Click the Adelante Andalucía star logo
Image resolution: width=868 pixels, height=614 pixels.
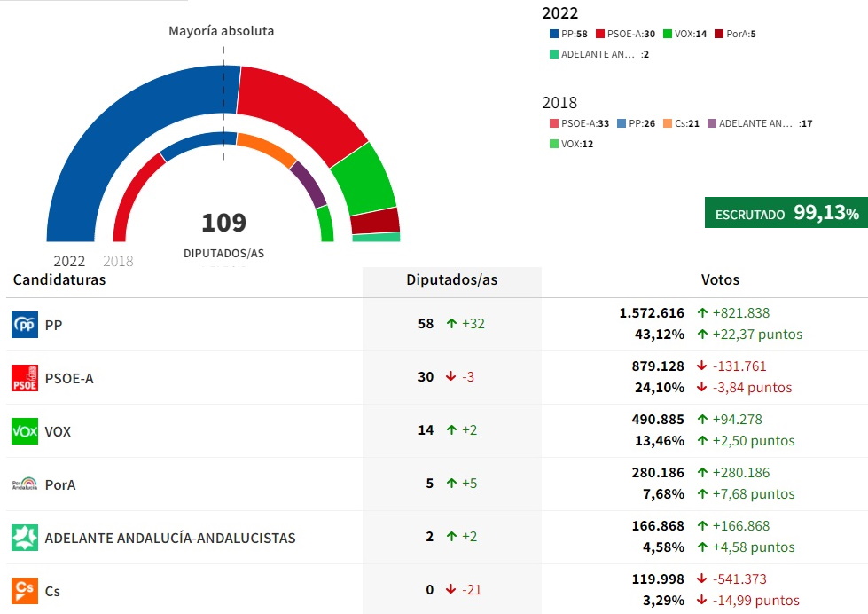24,538
